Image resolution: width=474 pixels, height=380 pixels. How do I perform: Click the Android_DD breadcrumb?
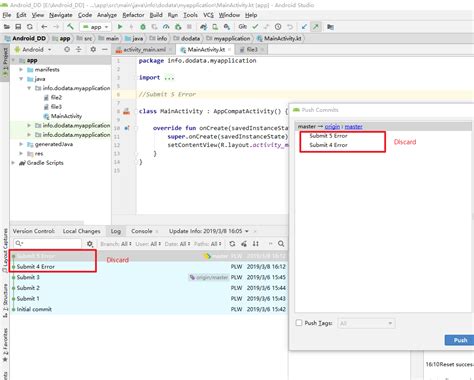[x=25, y=38]
